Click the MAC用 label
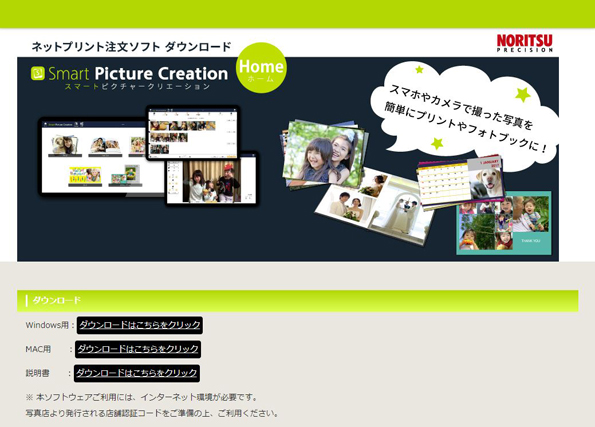 tap(38, 349)
